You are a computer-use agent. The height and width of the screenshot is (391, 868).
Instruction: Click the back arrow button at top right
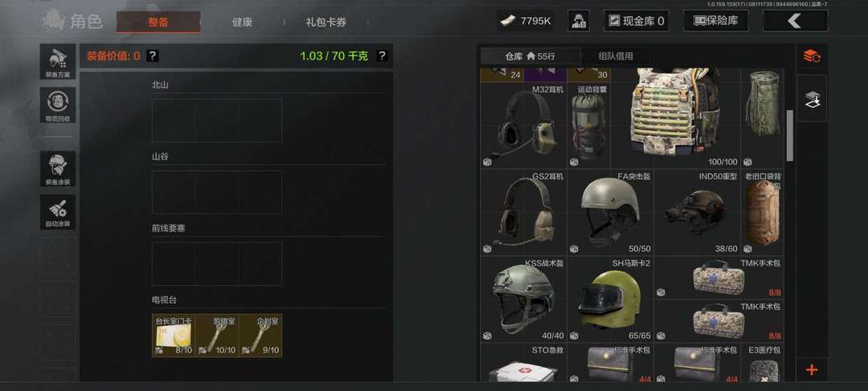click(x=795, y=21)
